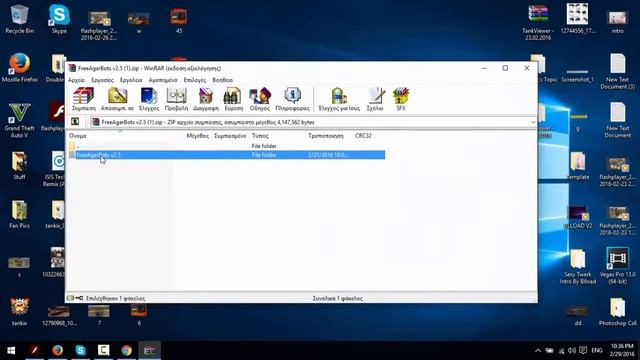Click the ENG language indicator
The image size is (640, 360).
coord(597,351)
